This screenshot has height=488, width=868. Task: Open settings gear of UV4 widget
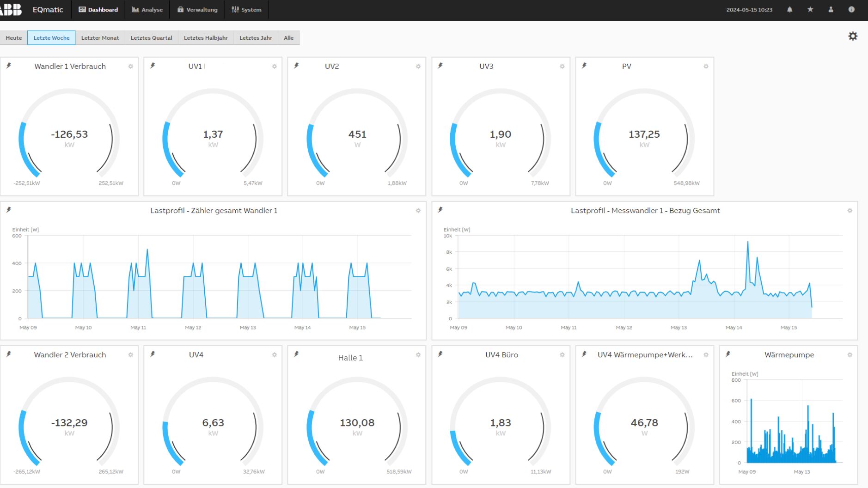point(275,355)
